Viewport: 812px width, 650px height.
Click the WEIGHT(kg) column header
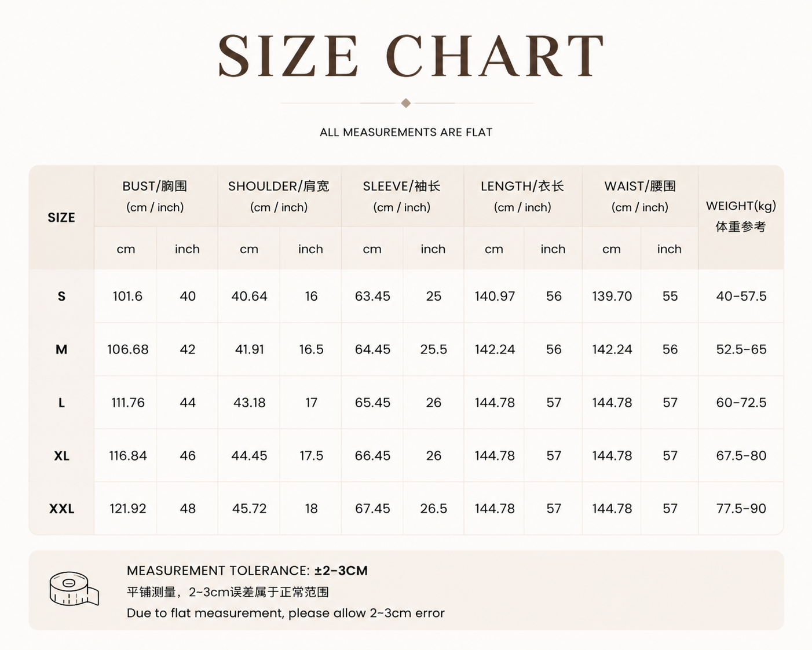pos(741,217)
